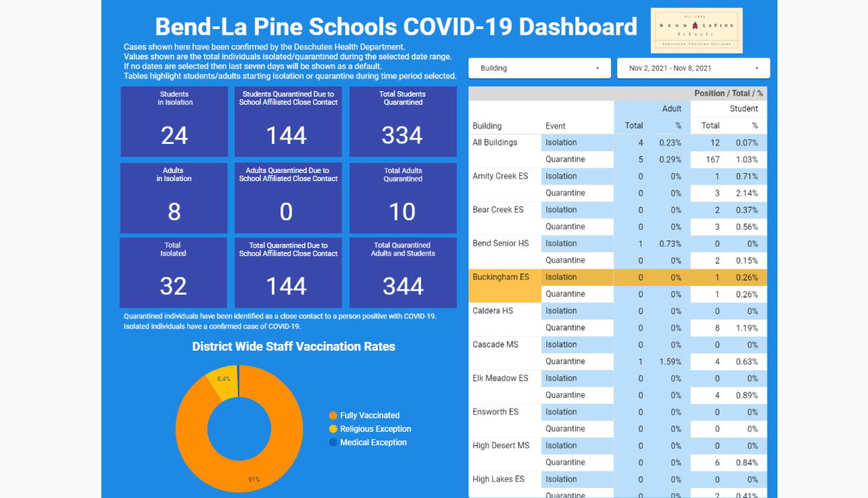
Task: Open the date range dropdown Nov 2-8
Action: (x=692, y=68)
